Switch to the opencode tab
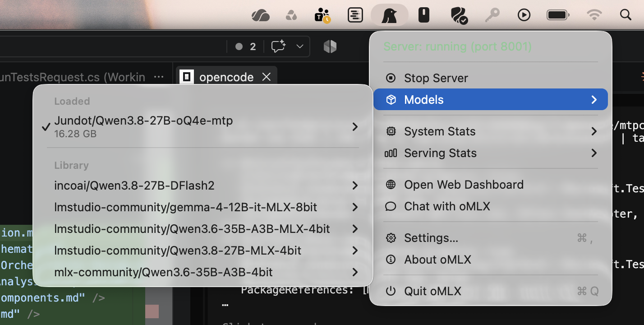The image size is (644, 325). pyautogui.click(x=226, y=77)
